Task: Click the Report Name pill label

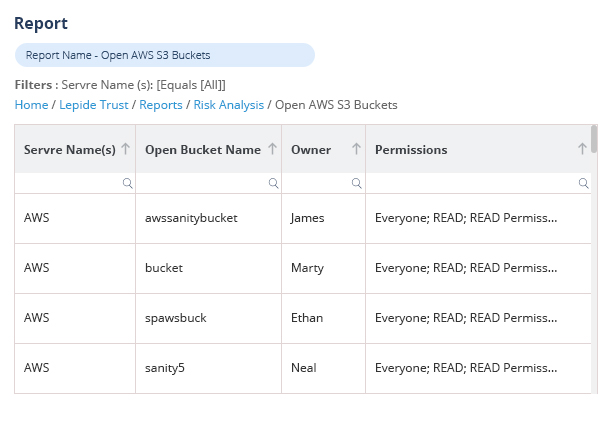Action: point(118,55)
